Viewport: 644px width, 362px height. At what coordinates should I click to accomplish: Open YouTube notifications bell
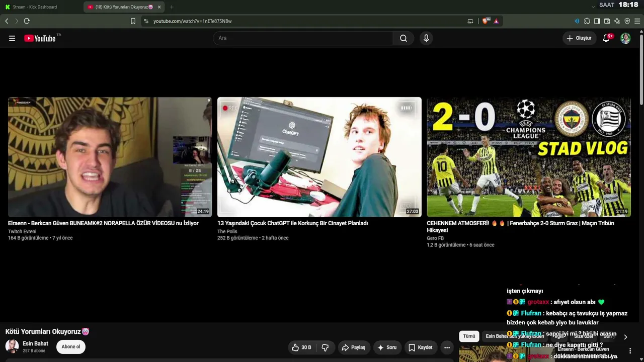point(607,38)
